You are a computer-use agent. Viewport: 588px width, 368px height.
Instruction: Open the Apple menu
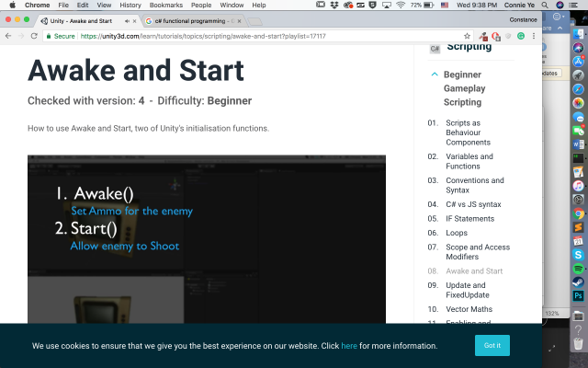pyautogui.click(x=12, y=5)
